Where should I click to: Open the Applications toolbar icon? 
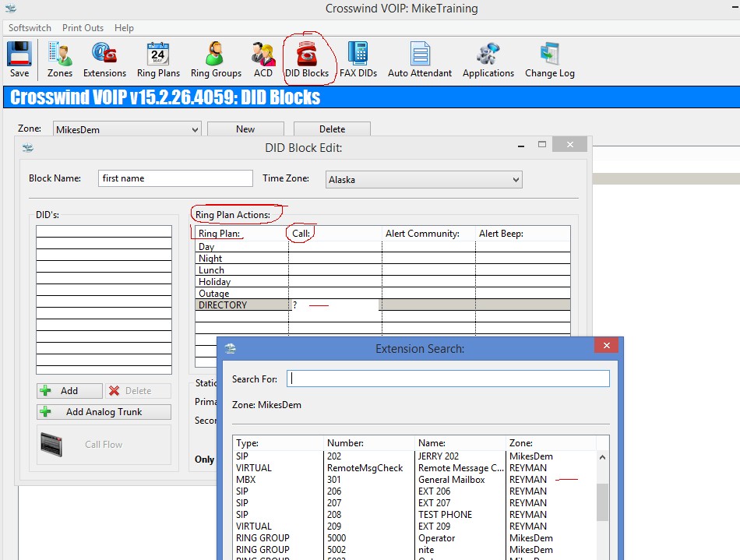488,59
